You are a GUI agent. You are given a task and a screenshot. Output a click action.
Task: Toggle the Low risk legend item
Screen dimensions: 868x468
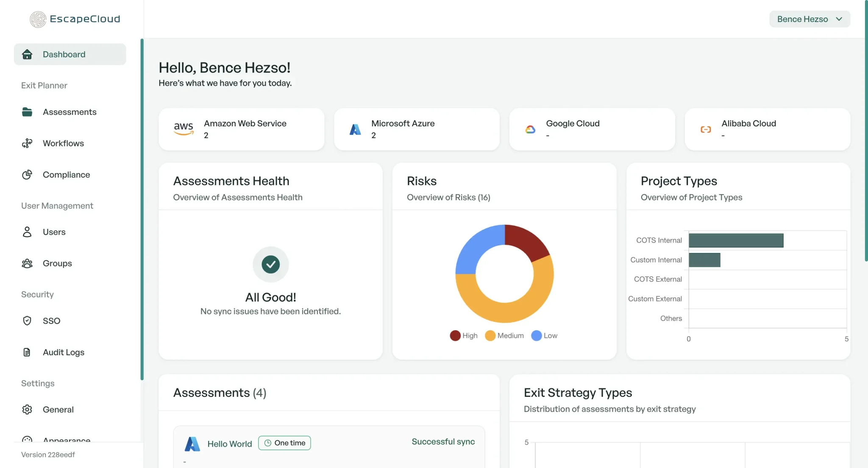pos(544,335)
